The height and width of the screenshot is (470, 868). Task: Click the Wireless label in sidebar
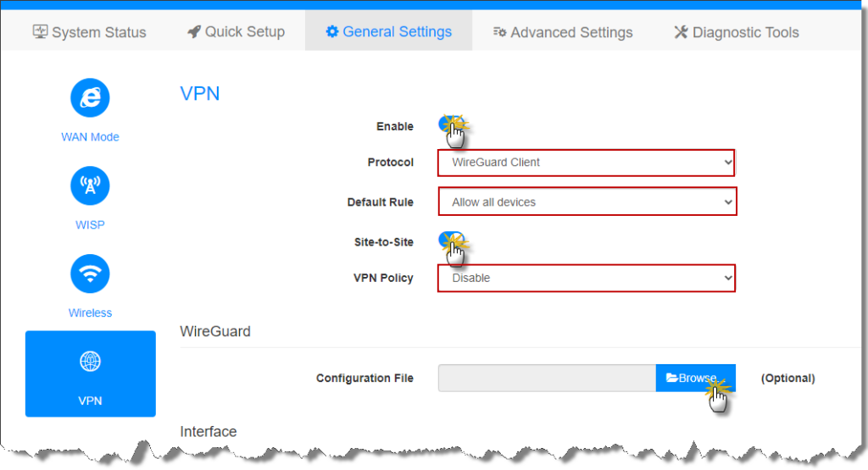90,313
